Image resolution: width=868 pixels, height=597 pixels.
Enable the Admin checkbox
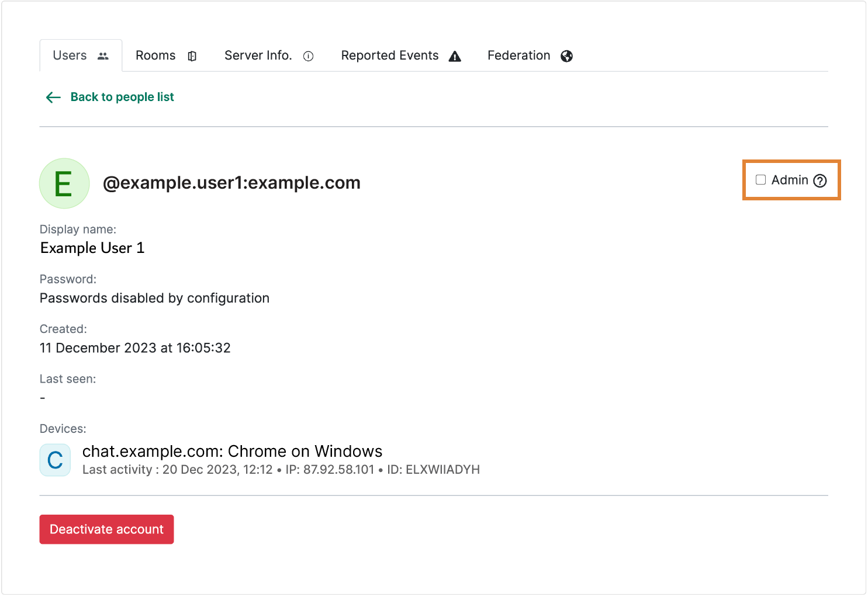[760, 180]
